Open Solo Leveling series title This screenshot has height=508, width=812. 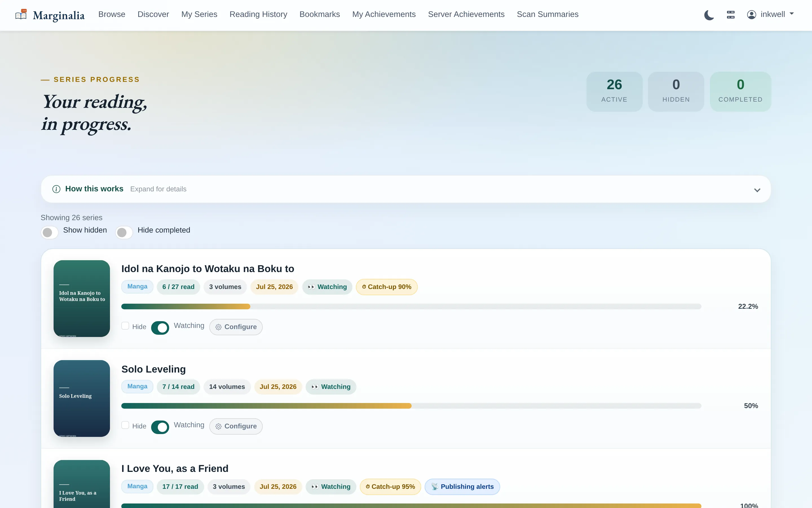coord(153,369)
